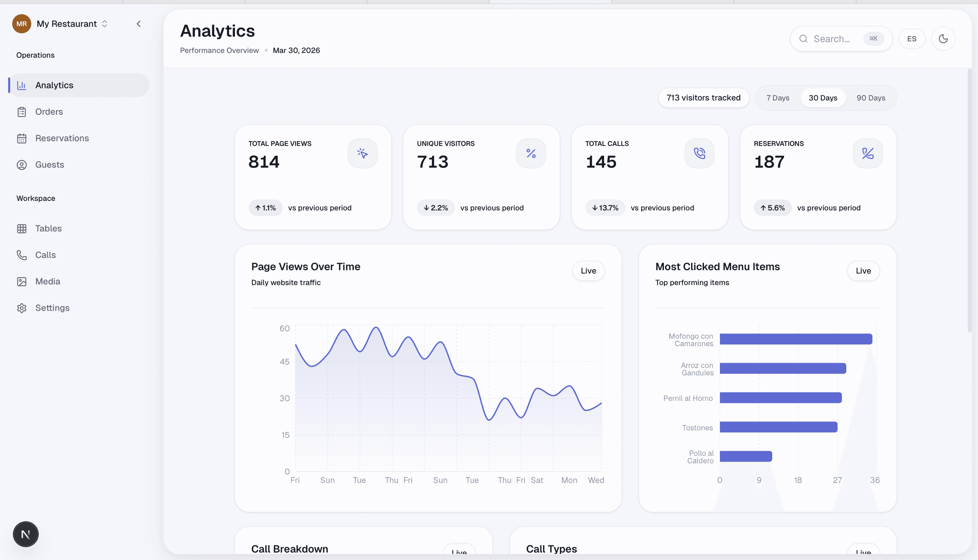
Task: Toggle dark mode with the moon button
Action: (x=943, y=39)
